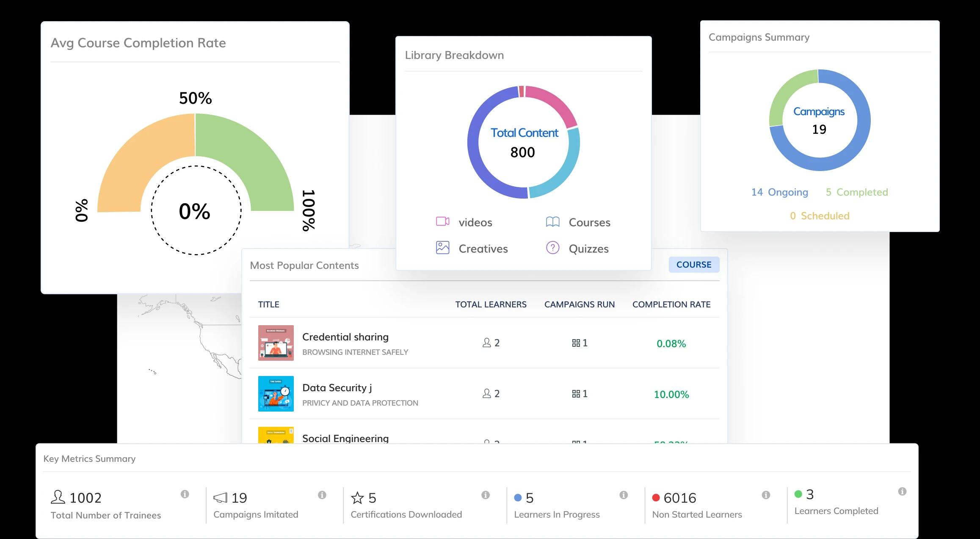This screenshot has width=980, height=539.
Task: Sort by TITLE column header
Action: pos(269,304)
